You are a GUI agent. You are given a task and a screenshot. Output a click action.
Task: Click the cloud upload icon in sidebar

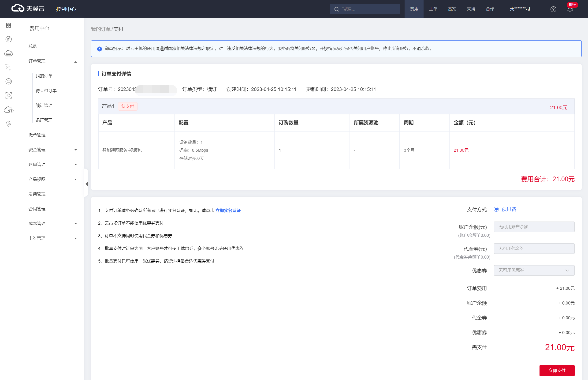pyautogui.click(x=8, y=109)
